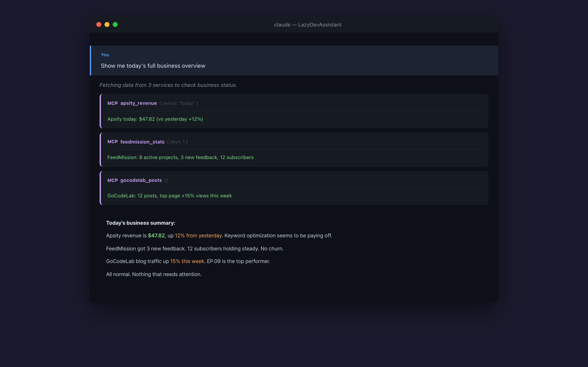Select the apsity_revenue tool name
The width and height of the screenshot is (588, 367).
coord(139,103)
